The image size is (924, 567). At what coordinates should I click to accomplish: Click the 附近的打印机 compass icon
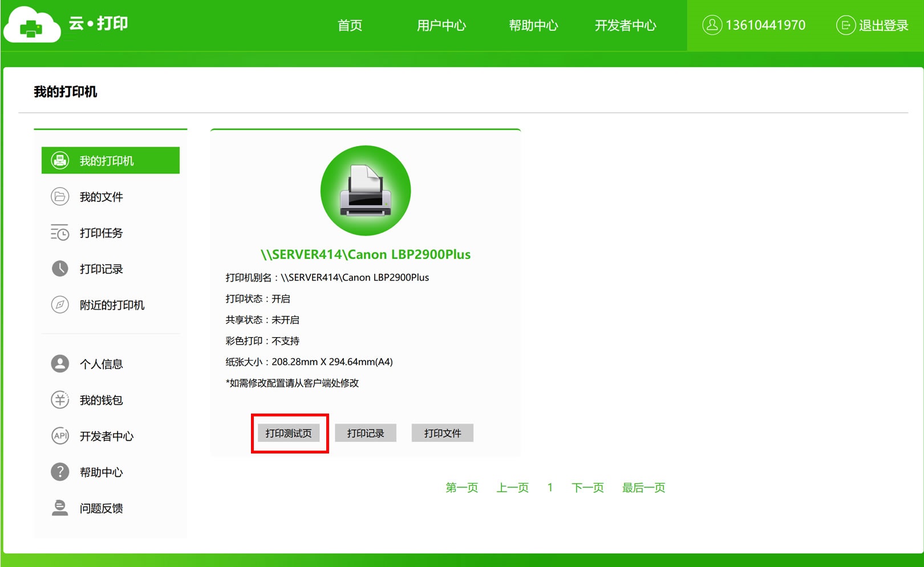[x=60, y=305]
